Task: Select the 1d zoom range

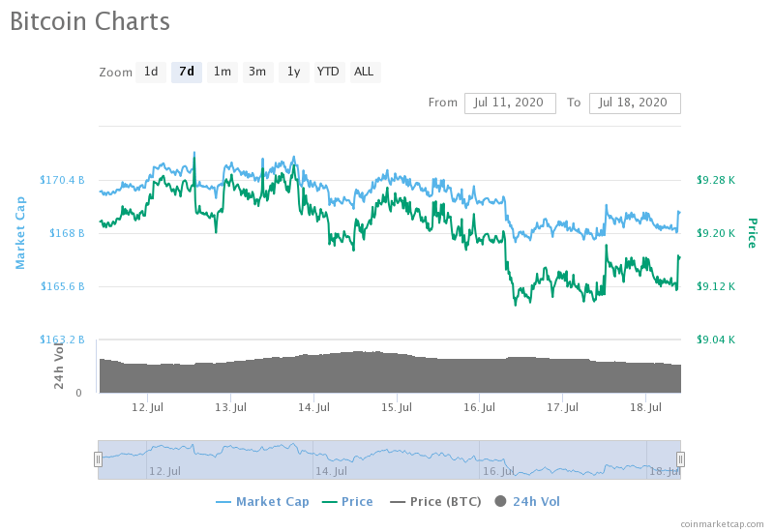Action: tap(151, 72)
